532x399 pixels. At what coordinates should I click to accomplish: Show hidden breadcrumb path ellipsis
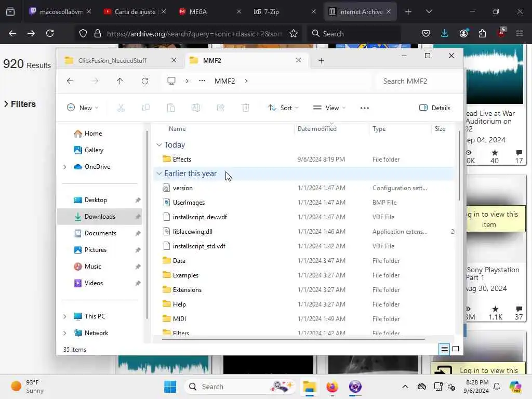202,81
